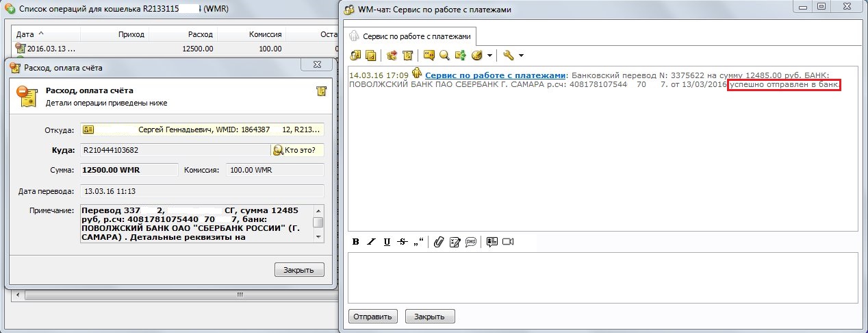
Task: Click the WMID passport (id) icon in chat toolbar
Action: [x=370, y=55]
